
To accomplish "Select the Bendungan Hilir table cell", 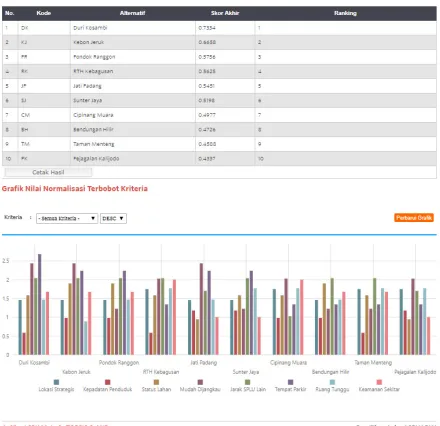I will point(133,129).
